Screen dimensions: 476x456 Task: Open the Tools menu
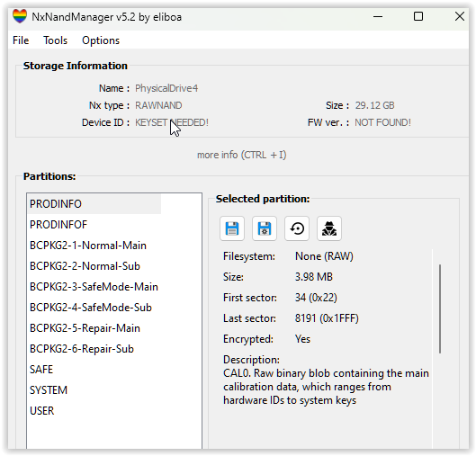pos(55,40)
